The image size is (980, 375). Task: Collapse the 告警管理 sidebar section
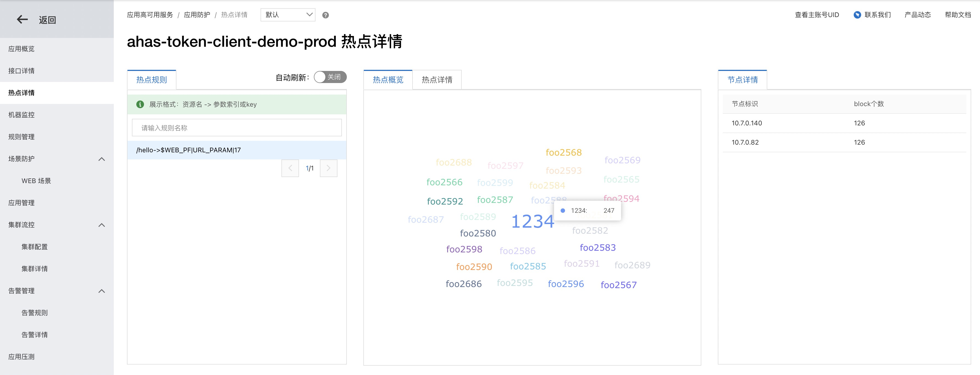102,291
